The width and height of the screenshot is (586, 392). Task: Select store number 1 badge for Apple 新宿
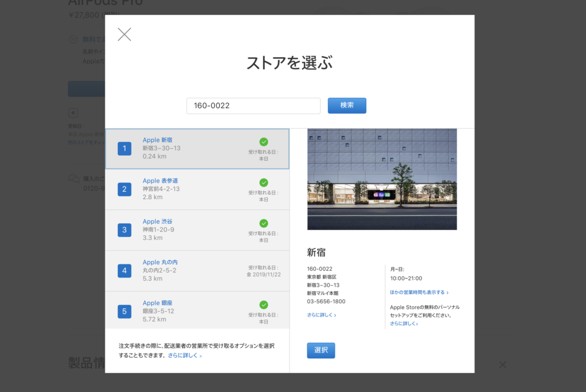pyautogui.click(x=125, y=149)
